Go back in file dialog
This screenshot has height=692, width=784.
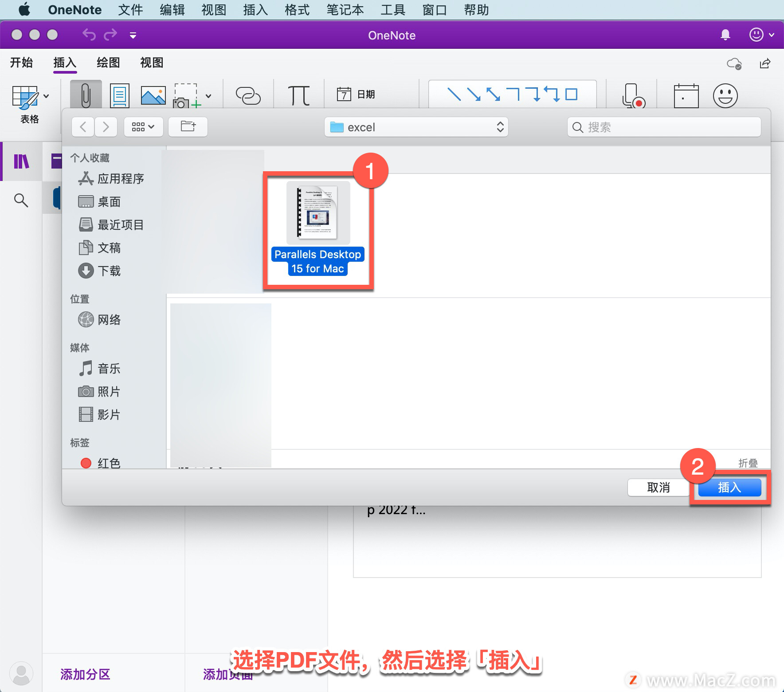tap(83, 127)
